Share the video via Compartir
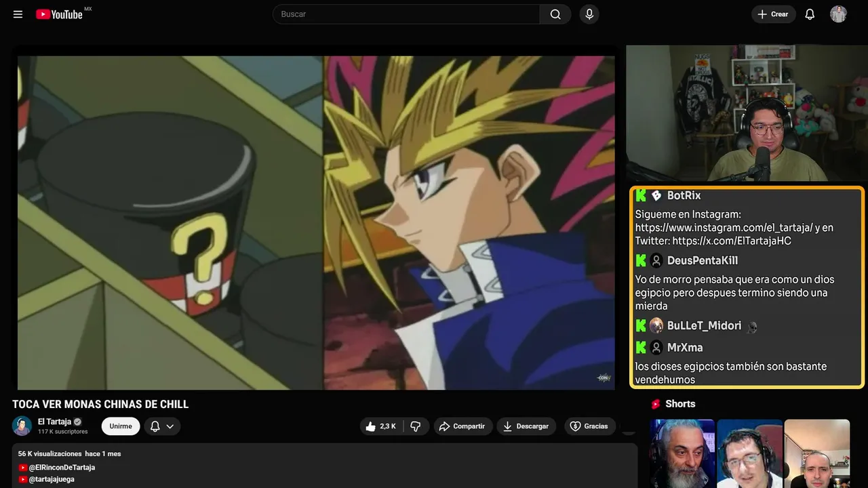The image size is (868, 488). [463, 426]
